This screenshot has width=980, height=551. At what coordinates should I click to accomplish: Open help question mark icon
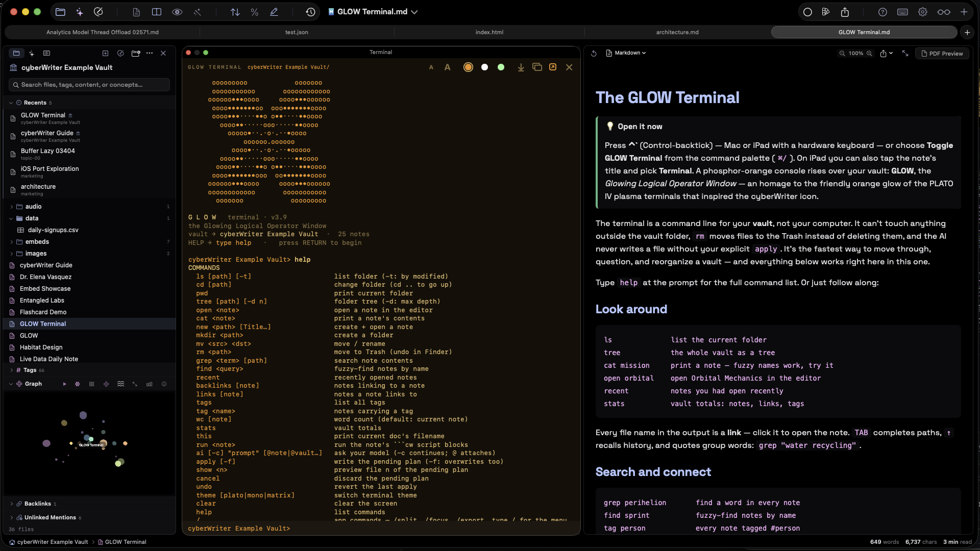[883, 12]
